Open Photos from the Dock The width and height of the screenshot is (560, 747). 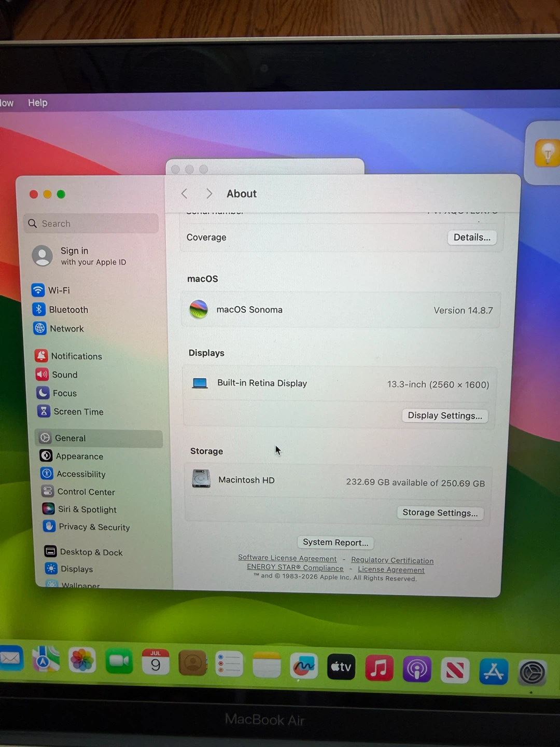pos(82,660)
